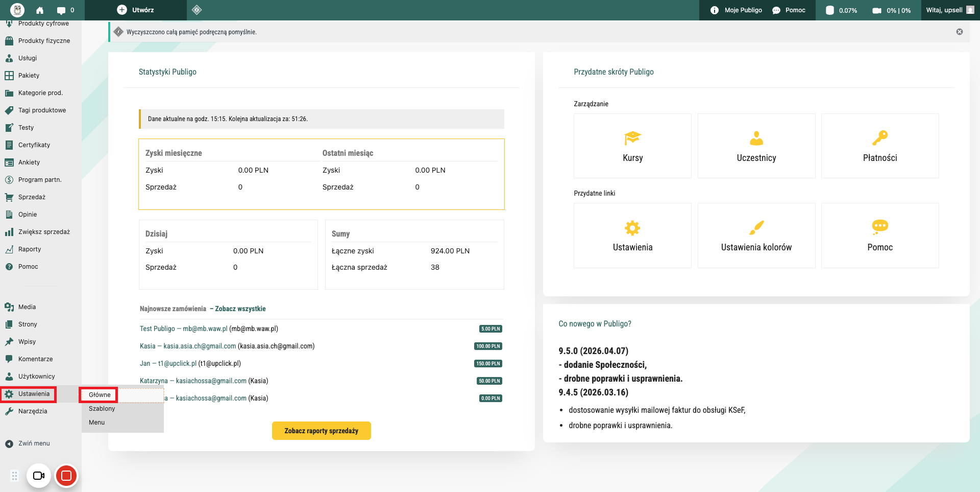
Task: Click the camera icon in recorder widget
Action: (39, 476)
